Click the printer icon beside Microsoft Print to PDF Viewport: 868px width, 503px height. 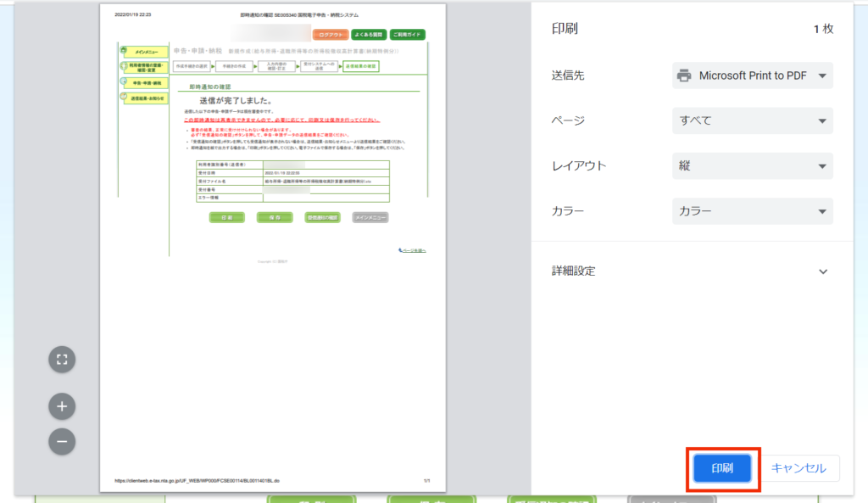(684, 75)
